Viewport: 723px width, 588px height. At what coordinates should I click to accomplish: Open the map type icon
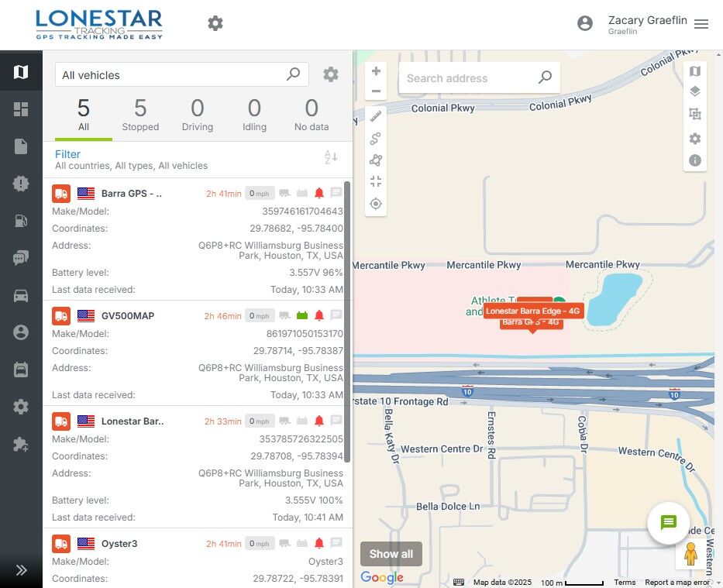[x=695, y=71]
